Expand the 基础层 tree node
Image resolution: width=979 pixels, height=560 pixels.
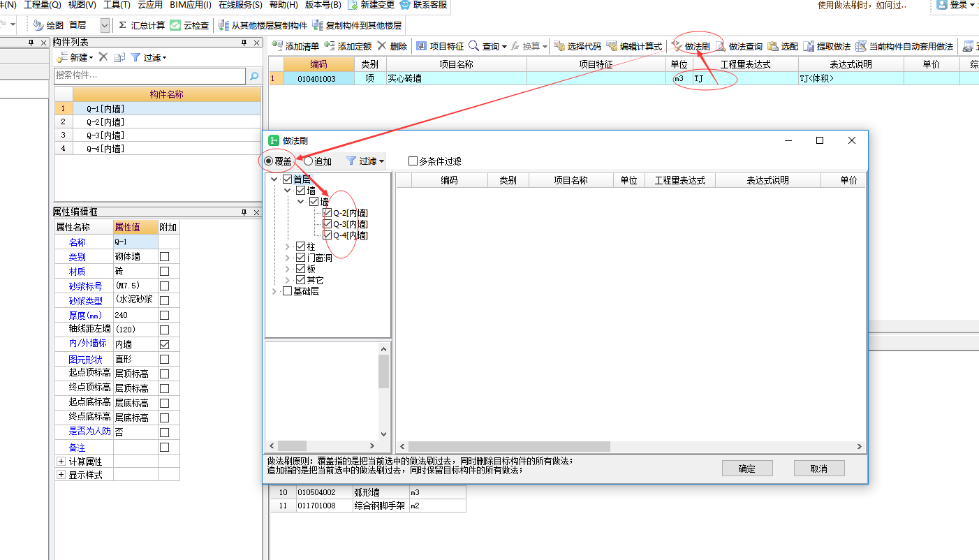coord(274,291)
